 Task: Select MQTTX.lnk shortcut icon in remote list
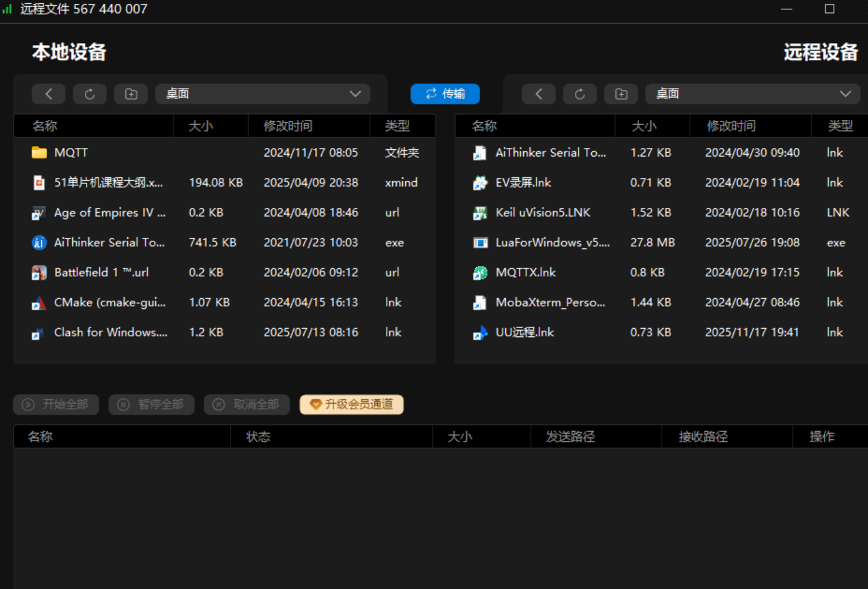click(x=480, y=273)
